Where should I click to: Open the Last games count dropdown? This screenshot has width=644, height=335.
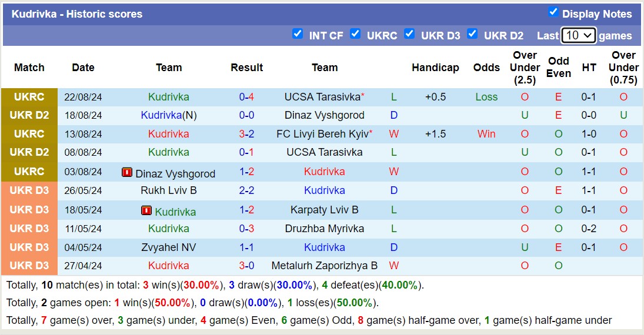click(578, 35)
